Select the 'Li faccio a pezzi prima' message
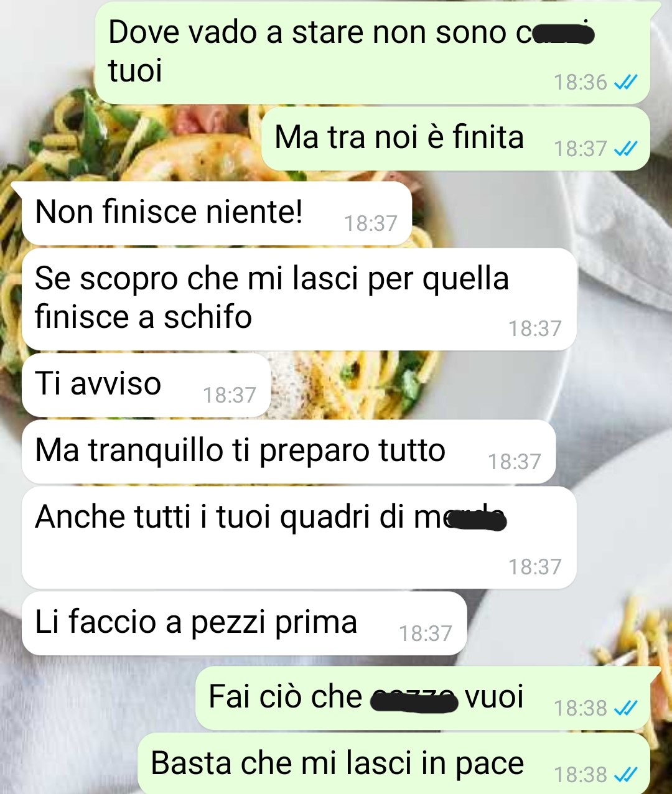This screenshot has width=672, height=794. [x=244, y=624]
